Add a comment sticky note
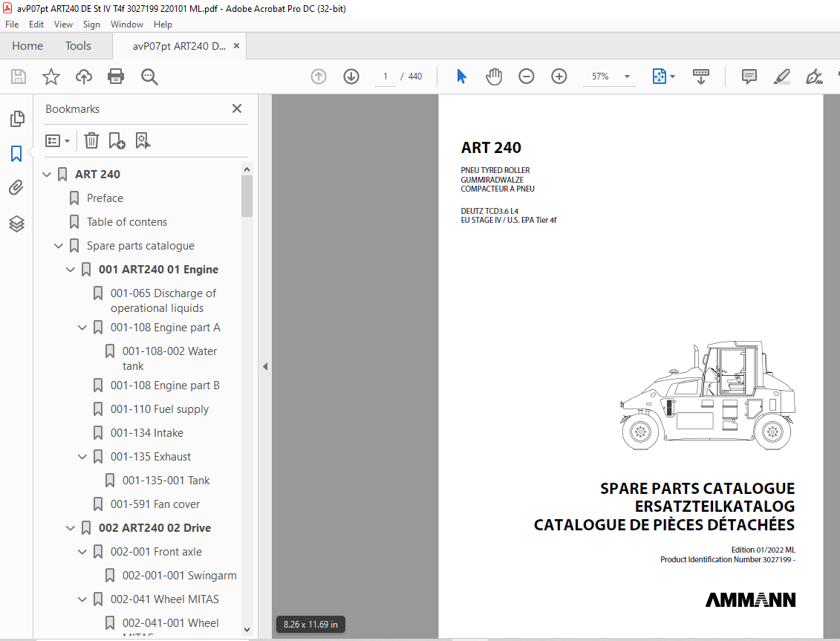 click(x=749, y=77)
